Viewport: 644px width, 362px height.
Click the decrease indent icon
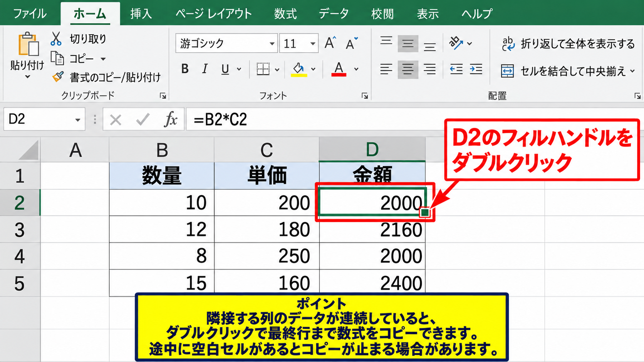pyautogui.click(x=456, y=69)
